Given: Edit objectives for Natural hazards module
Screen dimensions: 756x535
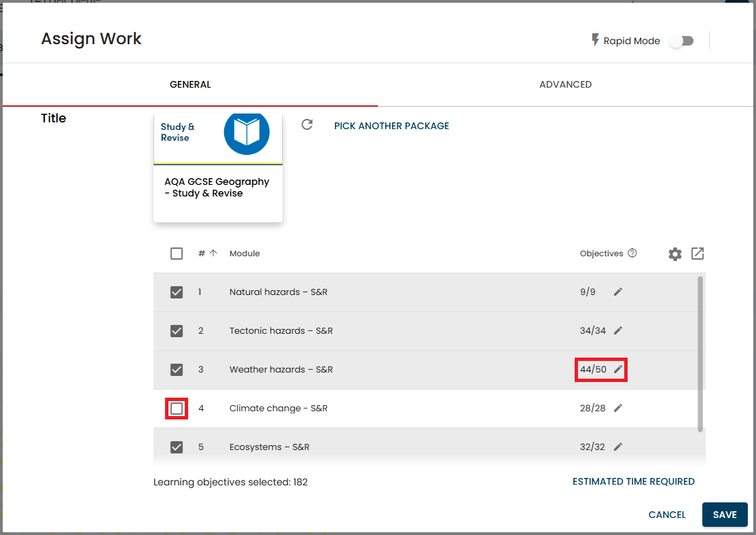Looking at the screenshot, I should [x=618, y=292].
